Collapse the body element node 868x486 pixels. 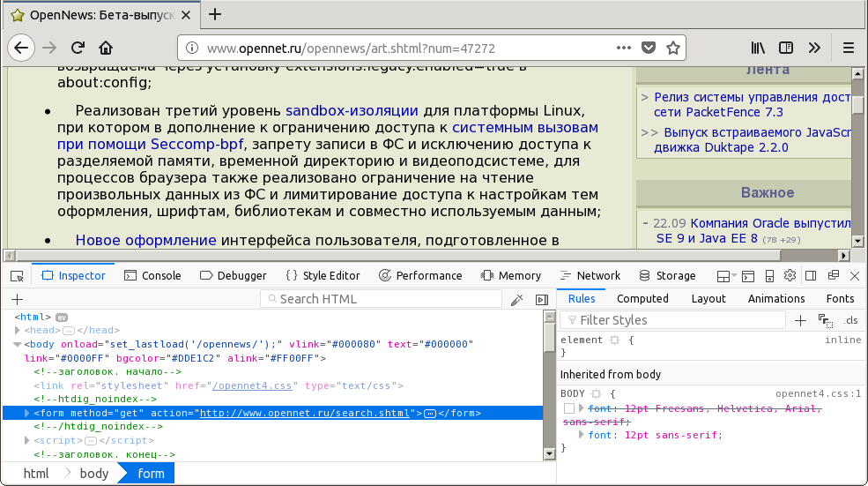point(17,344)
